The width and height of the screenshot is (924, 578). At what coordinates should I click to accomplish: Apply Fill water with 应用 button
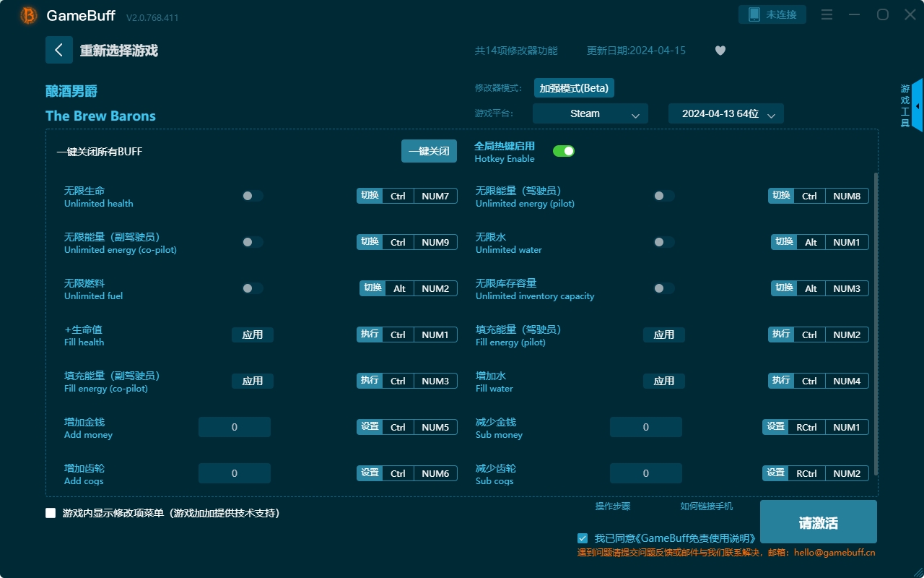(x=664, y=381)
